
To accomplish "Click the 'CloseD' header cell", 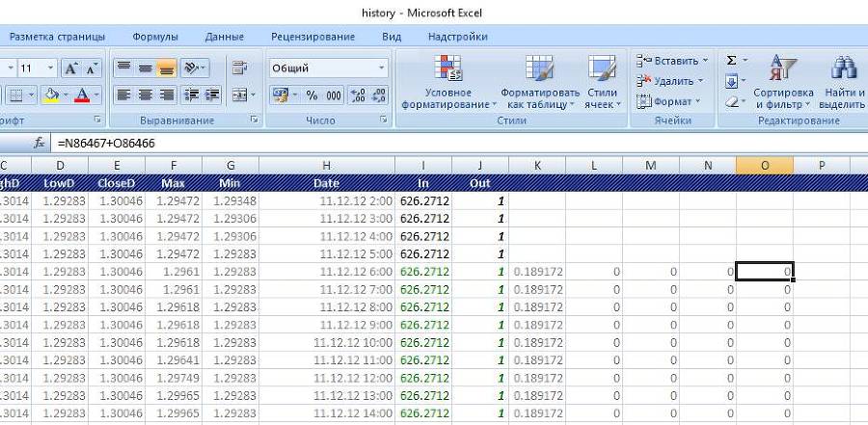I will pyautogui.click(x=117, y=183).
